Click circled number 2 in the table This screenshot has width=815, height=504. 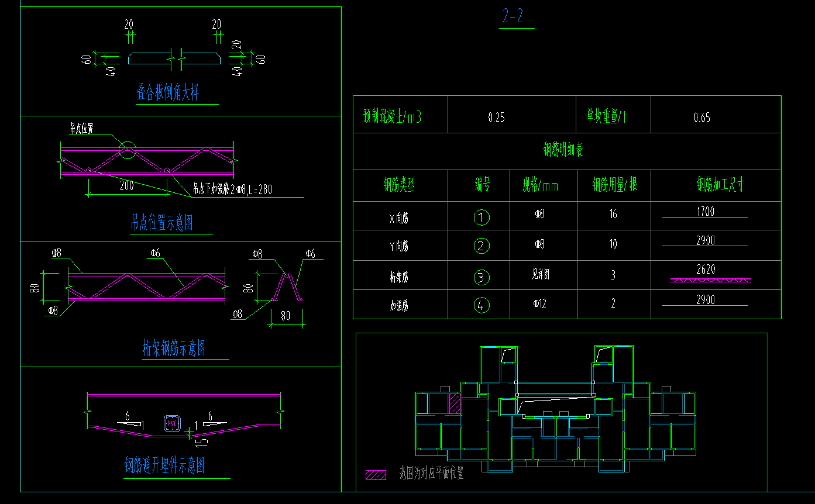(482, 246)
